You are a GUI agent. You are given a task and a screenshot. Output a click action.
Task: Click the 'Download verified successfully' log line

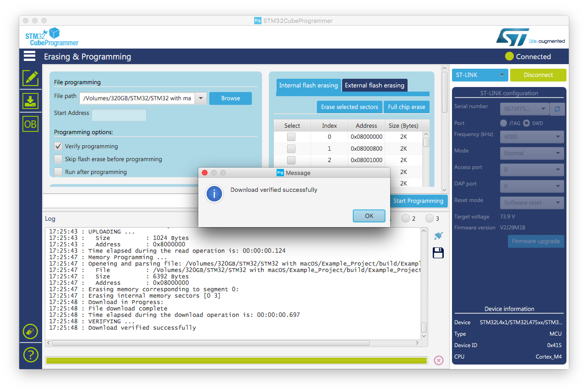[x=123, y=328]
